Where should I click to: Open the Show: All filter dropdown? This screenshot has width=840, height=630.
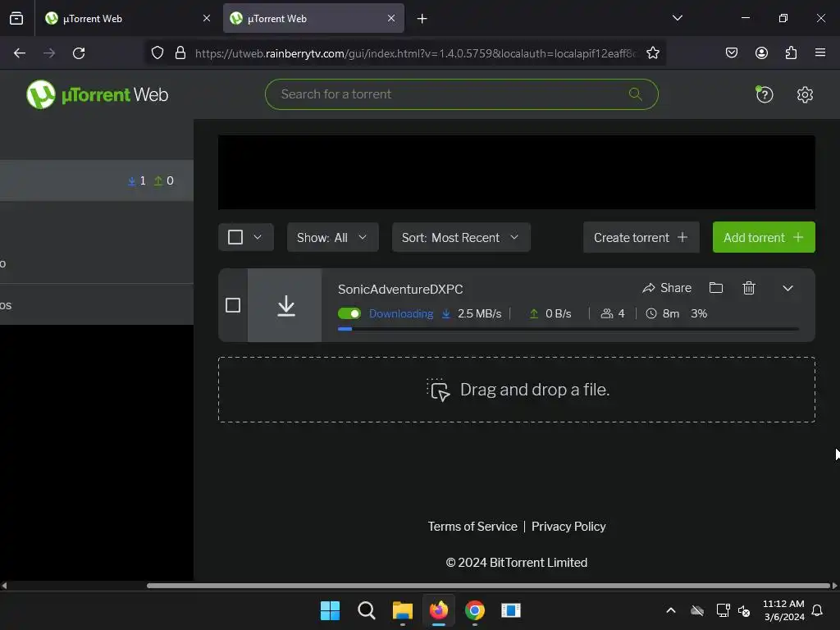333,237
